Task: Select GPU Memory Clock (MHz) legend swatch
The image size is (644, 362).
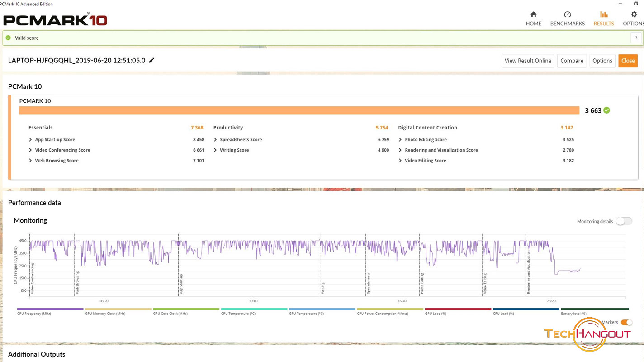Action: (118, 309)
